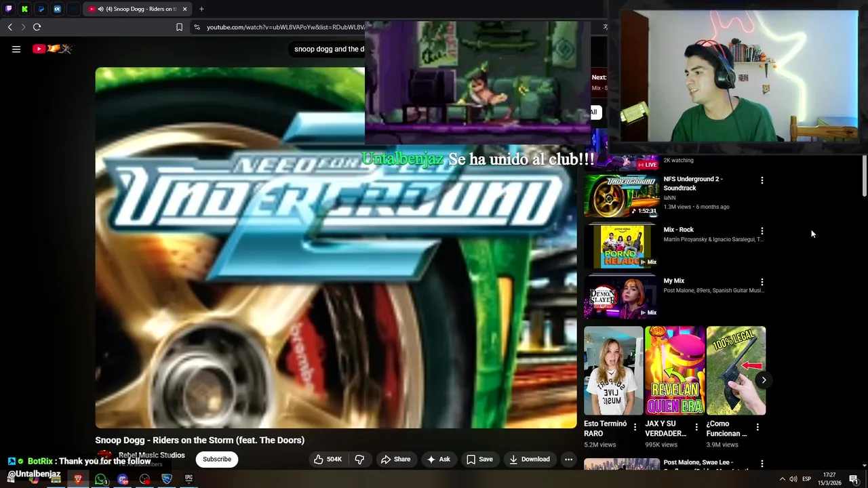Open the NFS Underground 2 Soundtrack thumbnail
Screen dimensions: 868x488
click(621, 195)
